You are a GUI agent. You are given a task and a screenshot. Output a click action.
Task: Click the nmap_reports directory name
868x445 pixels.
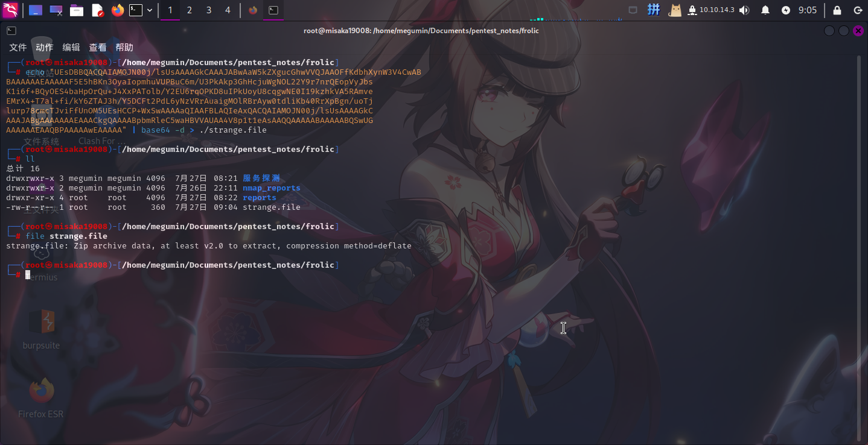click(x=272, y=188)
